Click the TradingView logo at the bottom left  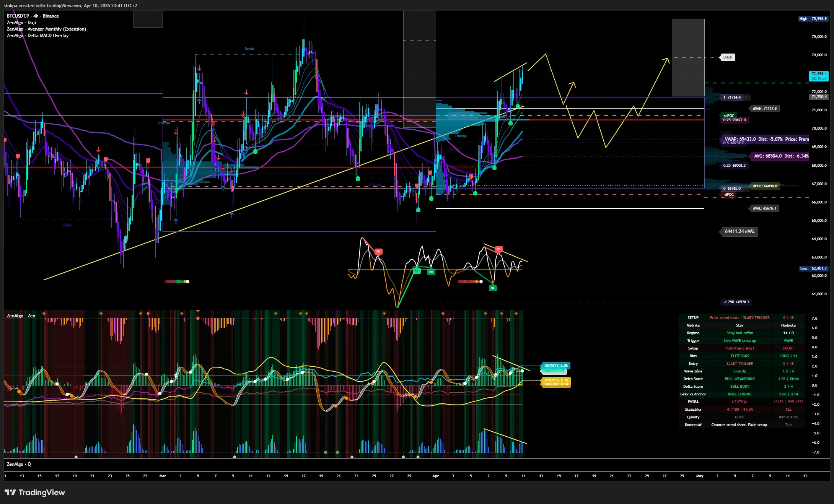pyautogui.click(x=35, y=493)
